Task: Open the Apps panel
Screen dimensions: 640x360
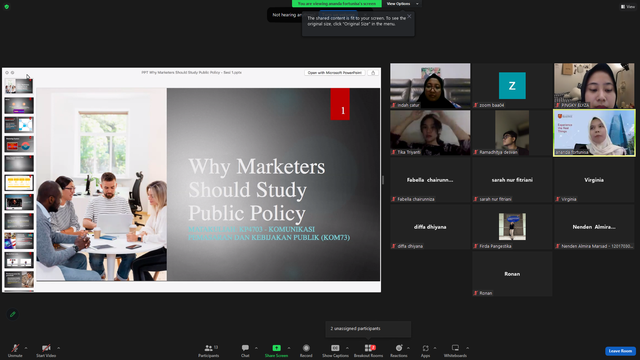Action: point(425,350)
